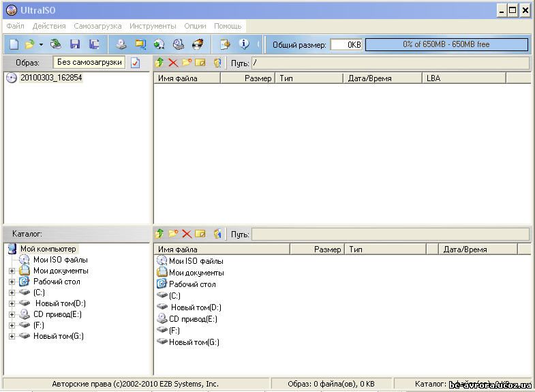Image resolution: width=535 pixels, height=392 pixels.
Task: Select Мой компьютер in the catalog tree
Action: pyautogui.click(x=48, y=249)
